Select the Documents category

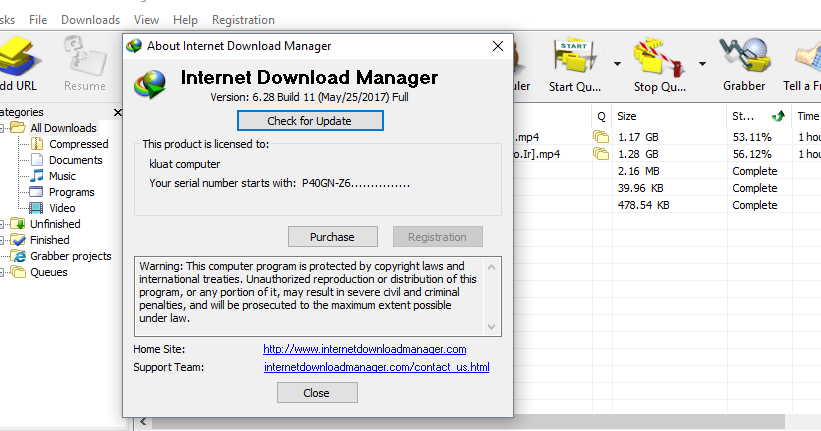pyautogui.click(x=75, y=160)
